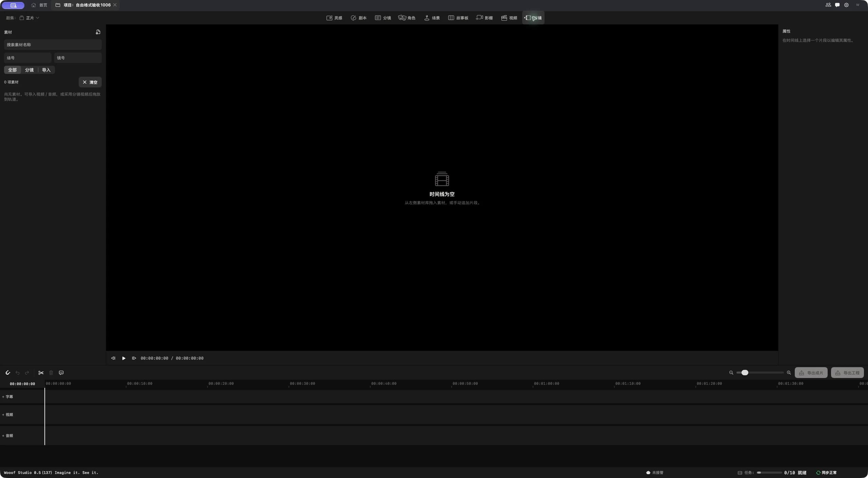Open the 灵感 tab
The height and width of the screenshot is (478, 868).
[x=334, y=18]
